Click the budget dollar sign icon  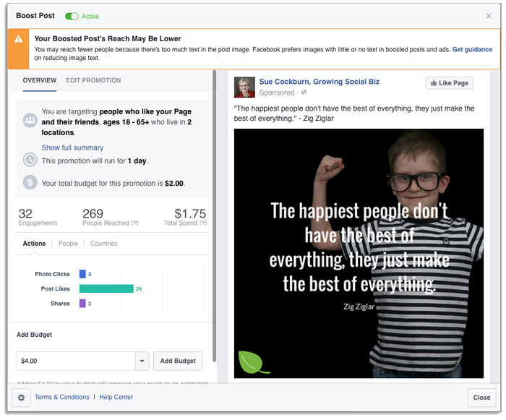[30, 182]
